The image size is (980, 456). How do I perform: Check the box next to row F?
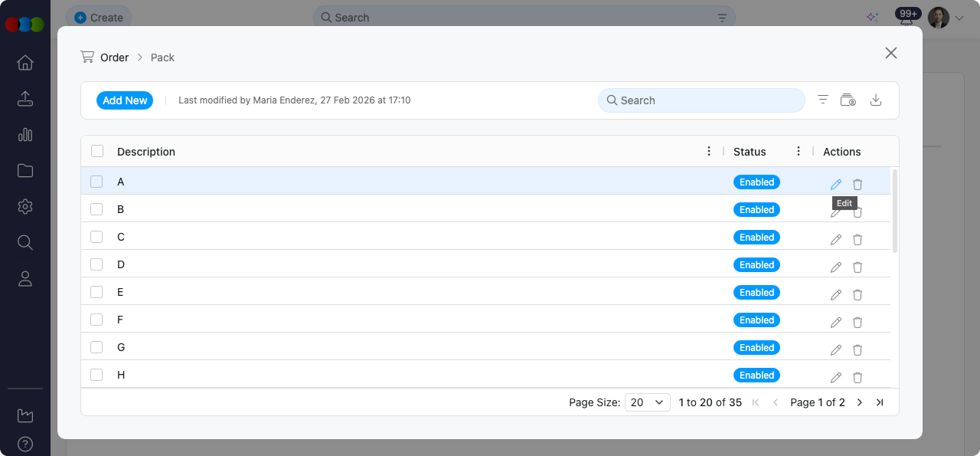pos(96,320)
